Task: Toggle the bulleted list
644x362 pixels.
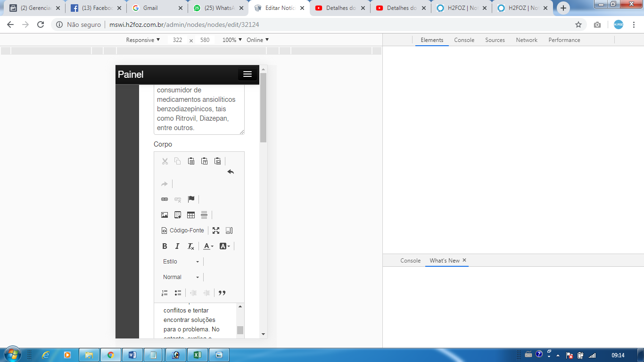Action: coord(178,293)
